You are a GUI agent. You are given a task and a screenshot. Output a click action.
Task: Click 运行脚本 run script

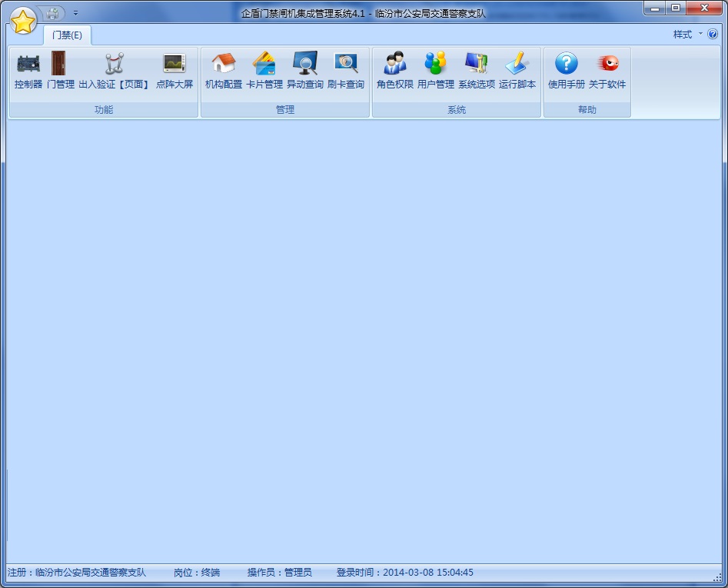[517, 71]
